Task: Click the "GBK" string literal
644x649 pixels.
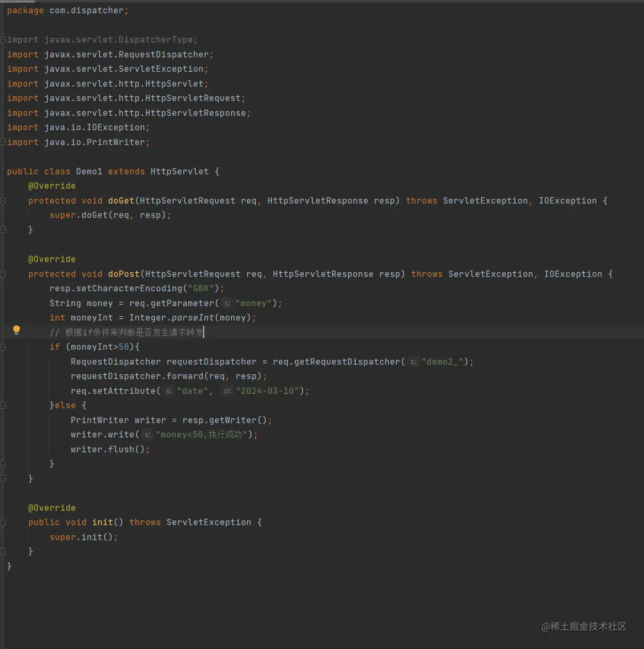Action: 201,289
